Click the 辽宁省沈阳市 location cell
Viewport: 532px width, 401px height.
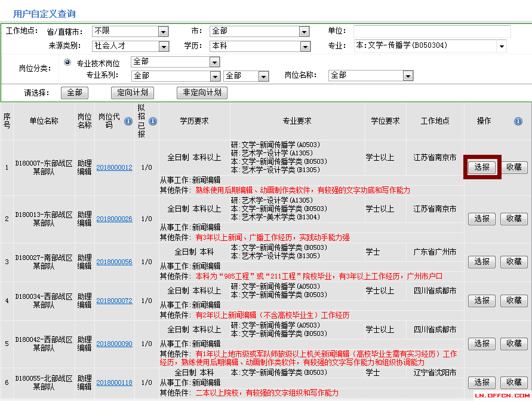tap(435, 373)
